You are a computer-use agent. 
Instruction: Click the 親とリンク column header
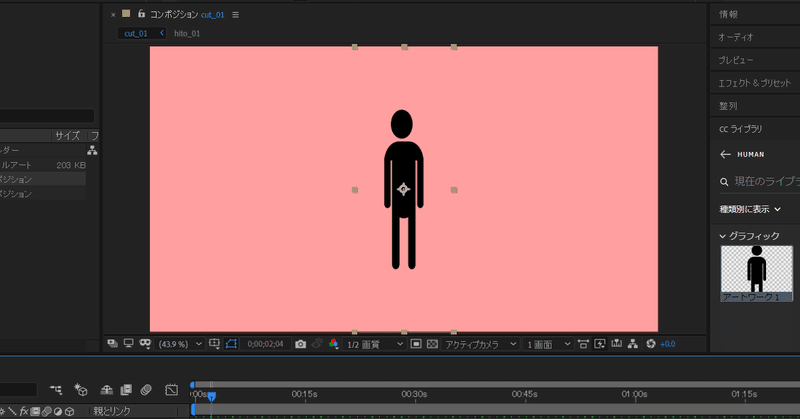pos(112,411)
